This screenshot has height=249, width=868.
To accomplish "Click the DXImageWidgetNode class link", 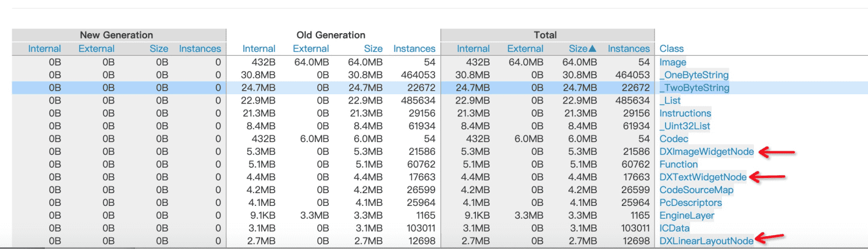I will coord(706,152).
